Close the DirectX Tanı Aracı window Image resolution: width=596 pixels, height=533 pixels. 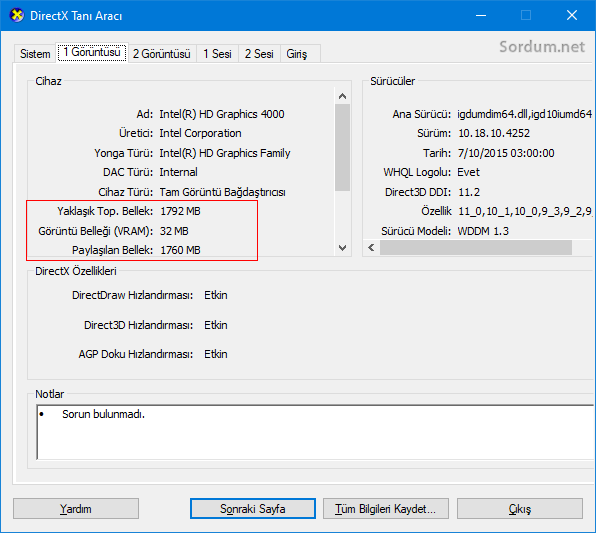click(x=572, y=16)
